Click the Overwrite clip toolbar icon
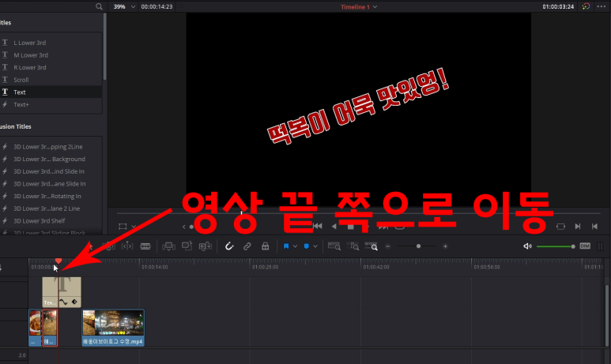611x364 pixels. click(187, 246)
